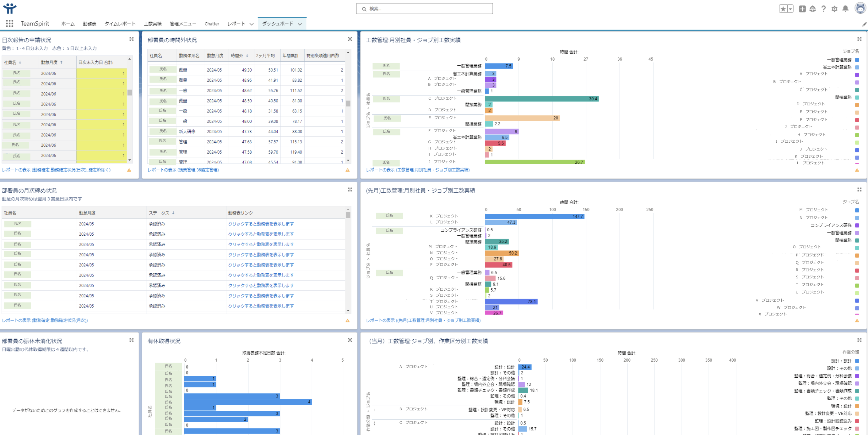Expand the 部署員の時間外状況 panel
Screen dimensions: 868x438
tap(350, 40)
